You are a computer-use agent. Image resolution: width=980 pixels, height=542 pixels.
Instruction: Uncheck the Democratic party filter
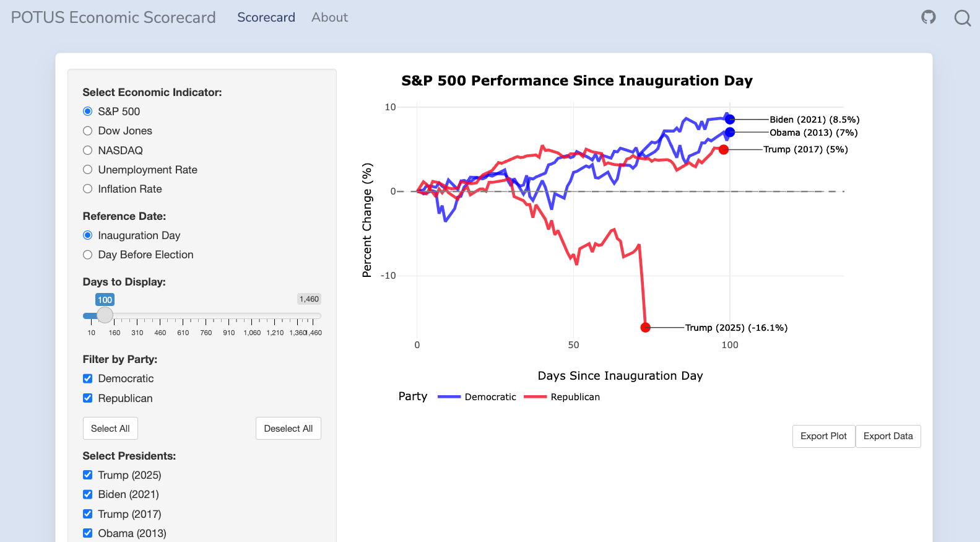click(x=88, y=378)
